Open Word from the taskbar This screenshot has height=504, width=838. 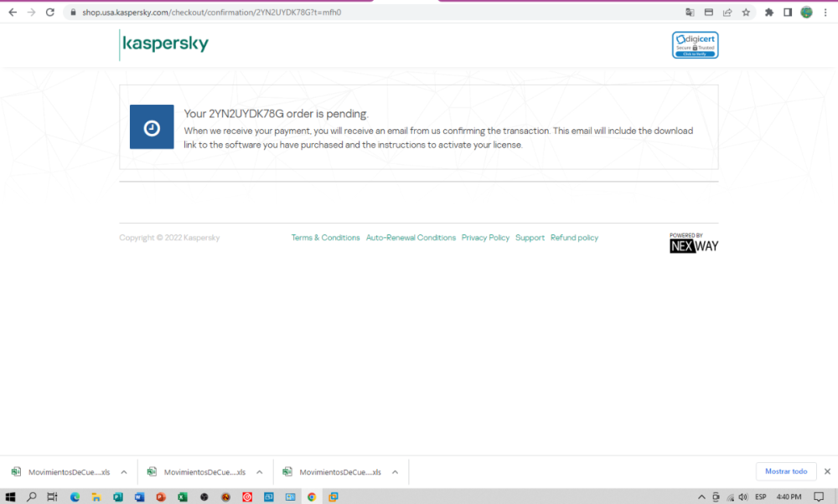(139, 496)
